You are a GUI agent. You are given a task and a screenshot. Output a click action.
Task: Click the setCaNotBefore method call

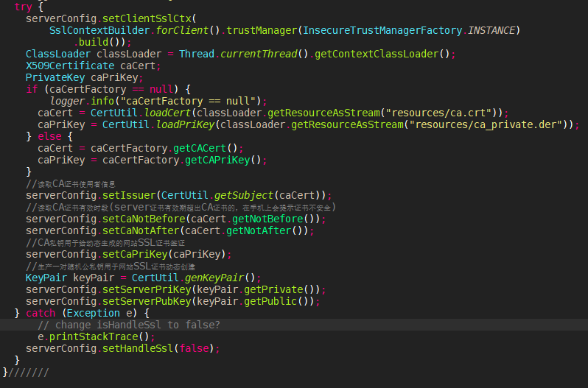[144, 219]
